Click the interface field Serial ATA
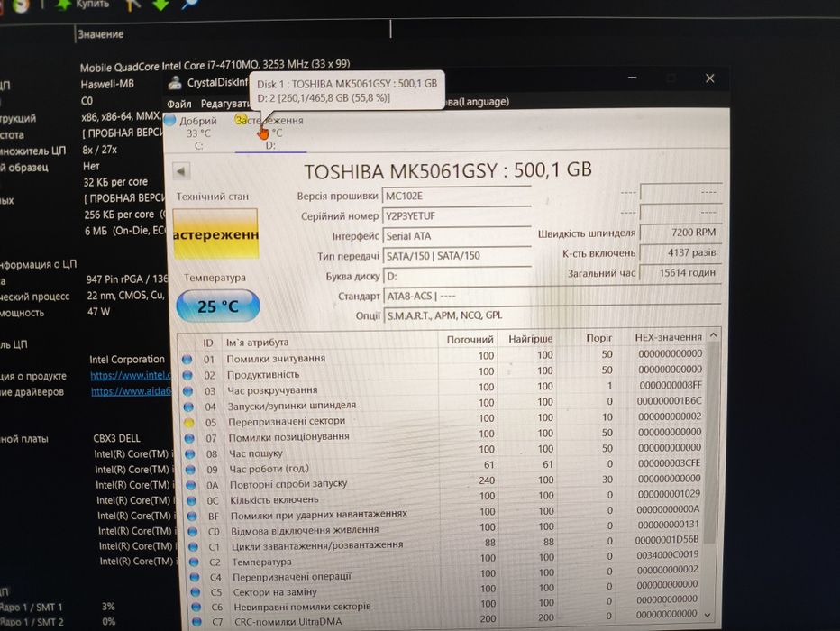Image resolution: width=840 pixels, height=631 pixels. tap(456, 236)
